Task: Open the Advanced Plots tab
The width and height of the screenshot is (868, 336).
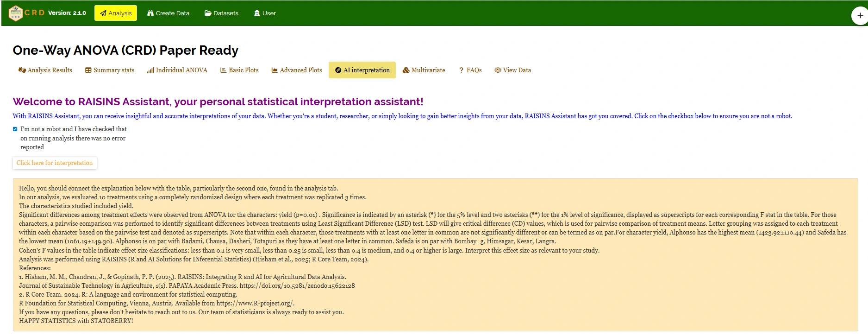Action: tap(297, 70)
